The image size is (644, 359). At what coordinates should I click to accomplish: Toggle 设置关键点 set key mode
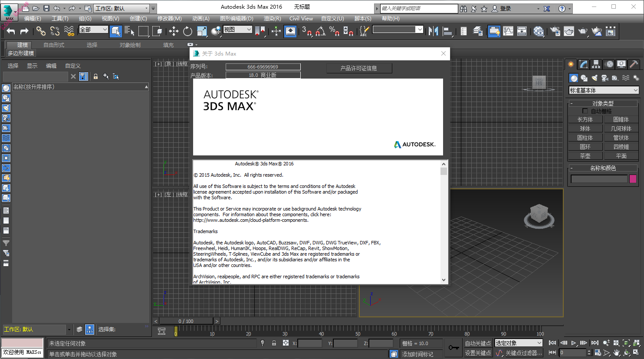click(x=478, y=353)
